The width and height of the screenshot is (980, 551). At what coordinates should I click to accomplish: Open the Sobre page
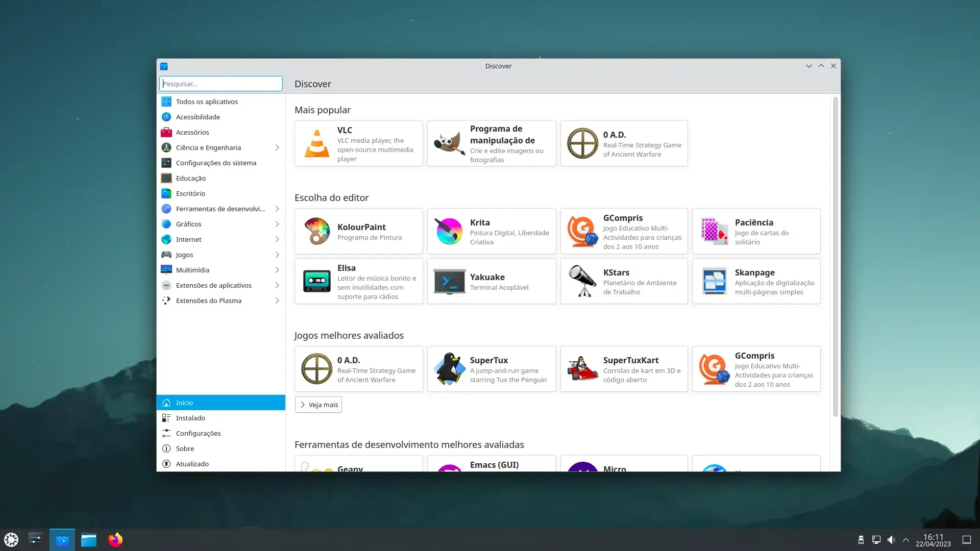pos(220,448)
